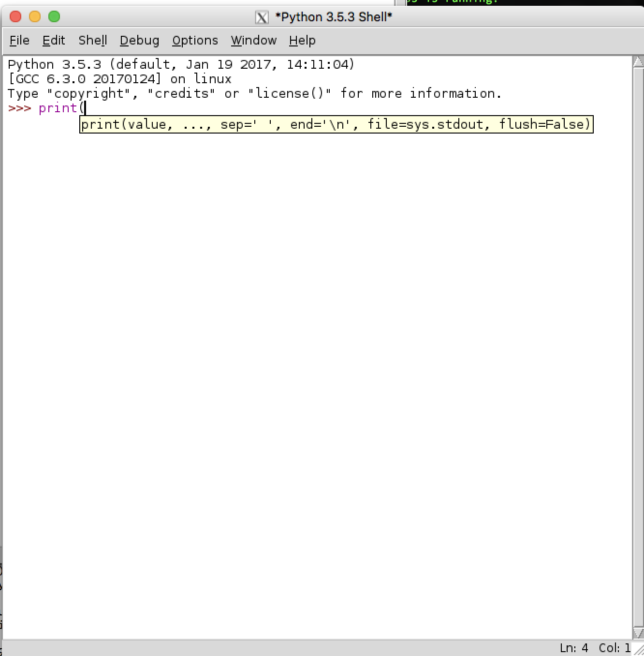Open the Debug menu

click(139, 40)
